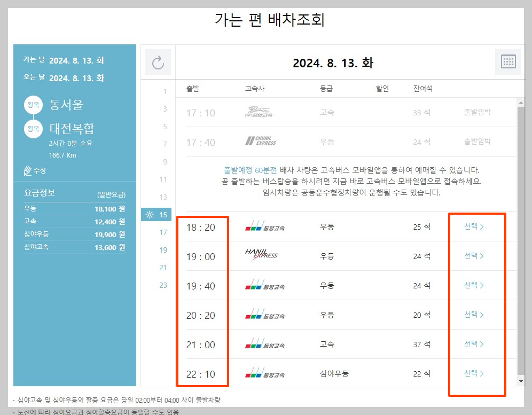Click the 고속 12,400 원 fare row

(75, 222)
